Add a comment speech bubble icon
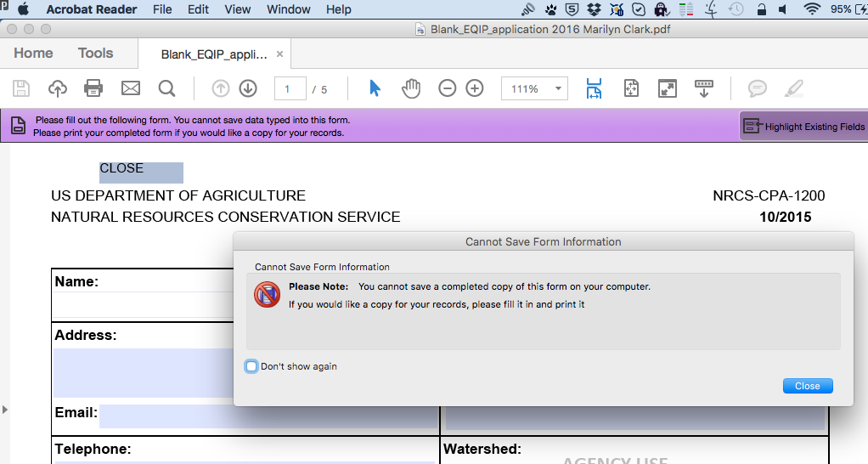868x464 pixels. coord(758,88)
